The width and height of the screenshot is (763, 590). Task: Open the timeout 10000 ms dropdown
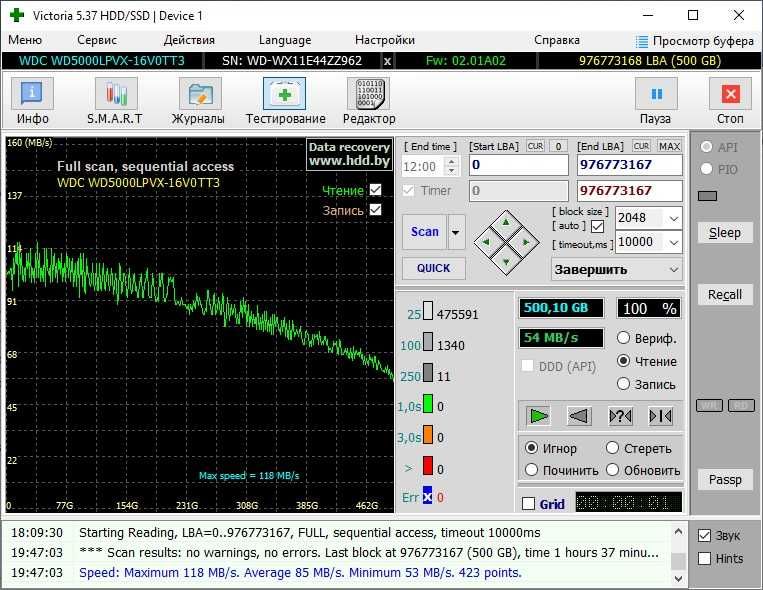tap(673, 242)
